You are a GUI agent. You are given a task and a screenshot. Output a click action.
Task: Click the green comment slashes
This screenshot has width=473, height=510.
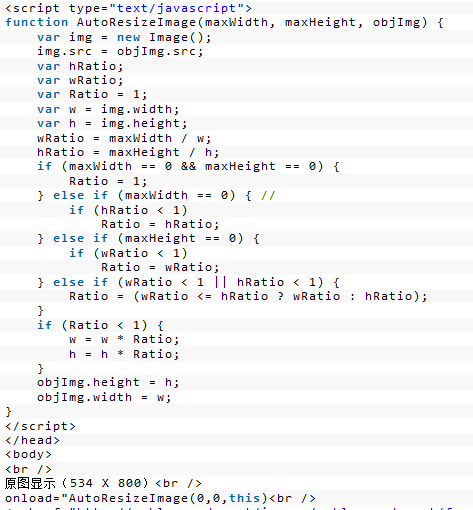click(268, 195)
